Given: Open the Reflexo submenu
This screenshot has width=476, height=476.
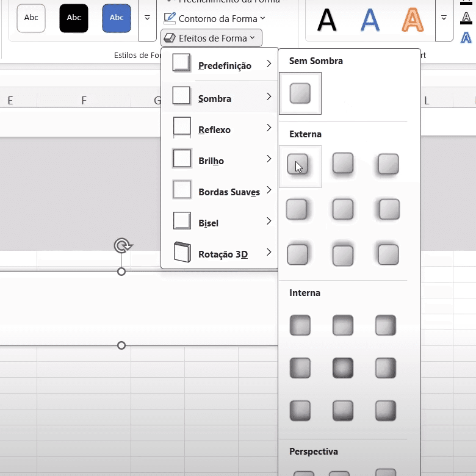Looking at the screenshot, I should coord(220,128).
